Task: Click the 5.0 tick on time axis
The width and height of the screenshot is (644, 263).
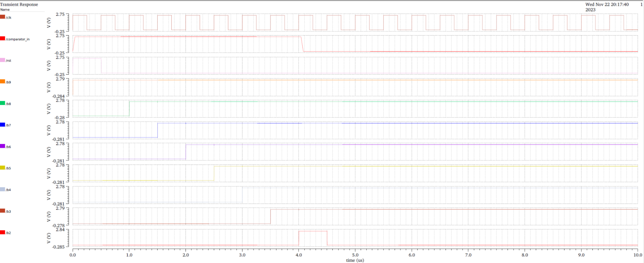Action: pyautogui.click(x=355, y=255)
